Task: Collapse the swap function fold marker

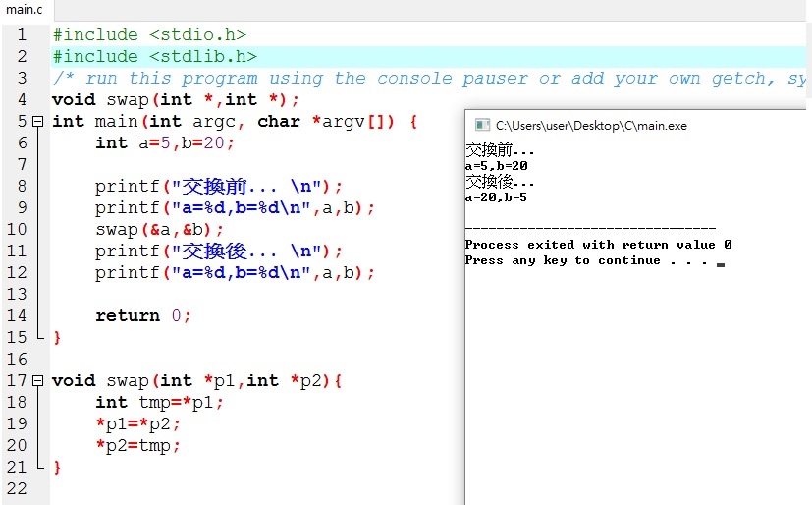Action: click(38, 380)
